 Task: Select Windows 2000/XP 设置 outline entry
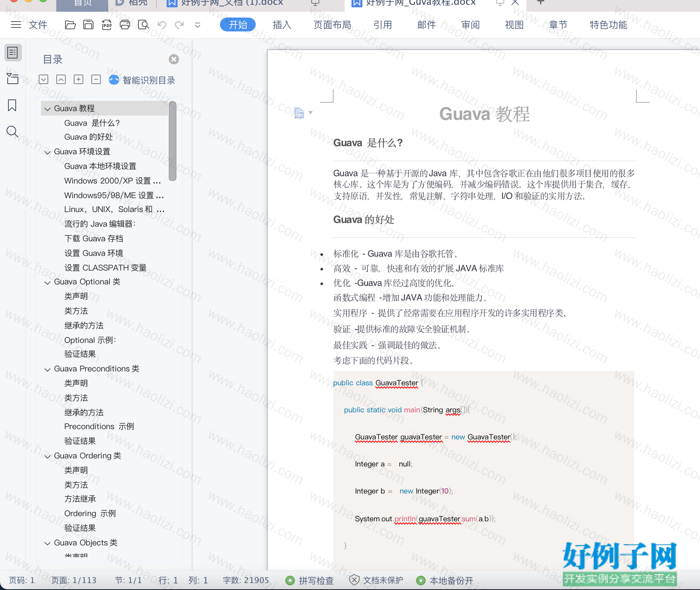click(x=113, y=181)
